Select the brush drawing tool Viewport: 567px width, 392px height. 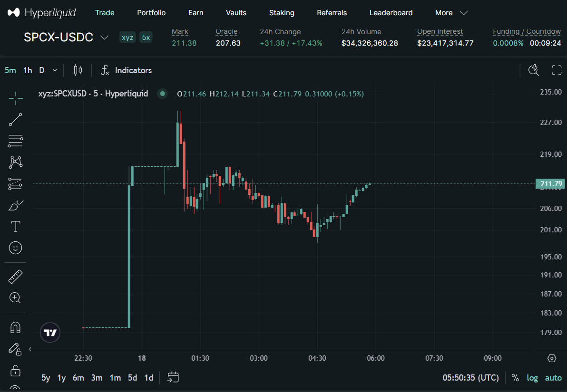[16, 205]
